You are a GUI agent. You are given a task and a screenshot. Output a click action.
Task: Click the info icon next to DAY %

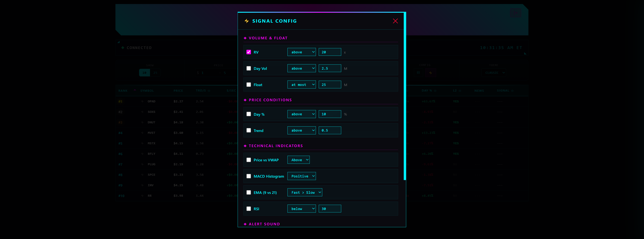pos(435,91)
